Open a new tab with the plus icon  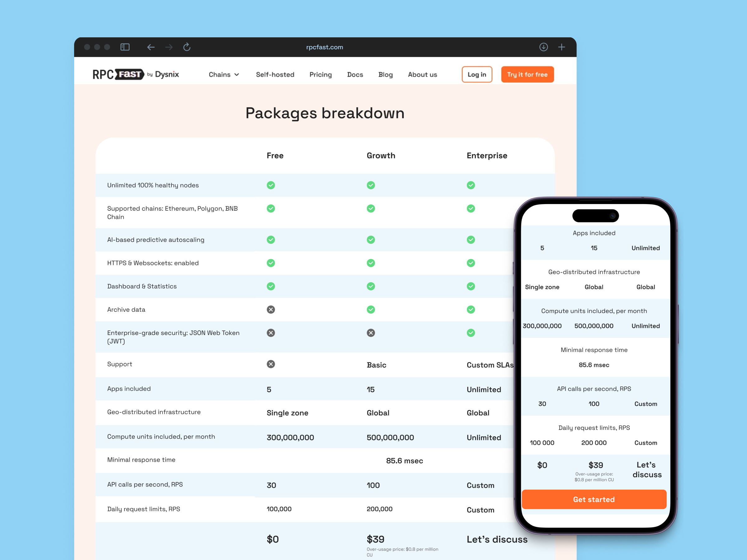[x=561, y=47]
